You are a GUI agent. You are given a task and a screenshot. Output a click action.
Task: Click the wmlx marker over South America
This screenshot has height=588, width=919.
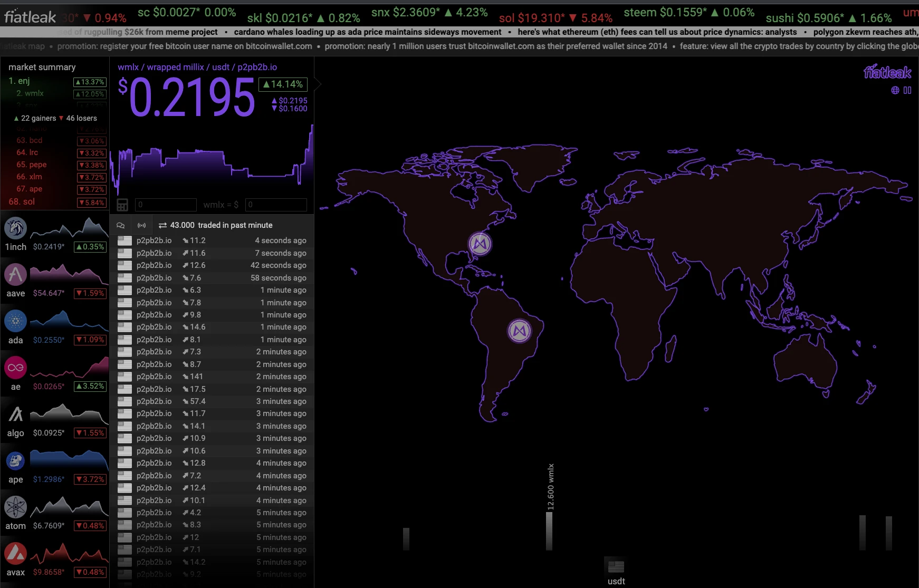tap(520, 331)
